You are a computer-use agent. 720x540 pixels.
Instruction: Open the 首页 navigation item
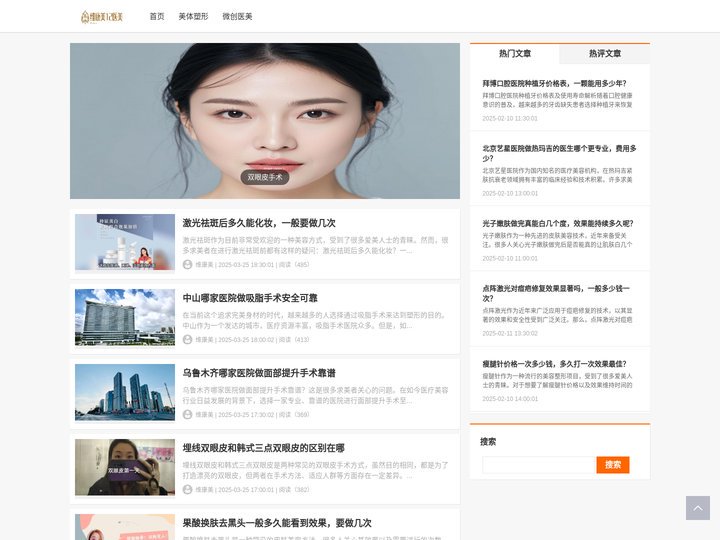pos(157,17)
